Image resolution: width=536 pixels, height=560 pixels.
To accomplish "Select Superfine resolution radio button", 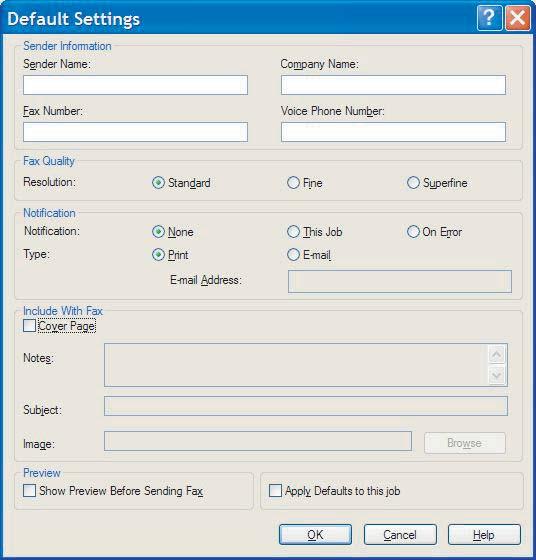I will 413,183.
